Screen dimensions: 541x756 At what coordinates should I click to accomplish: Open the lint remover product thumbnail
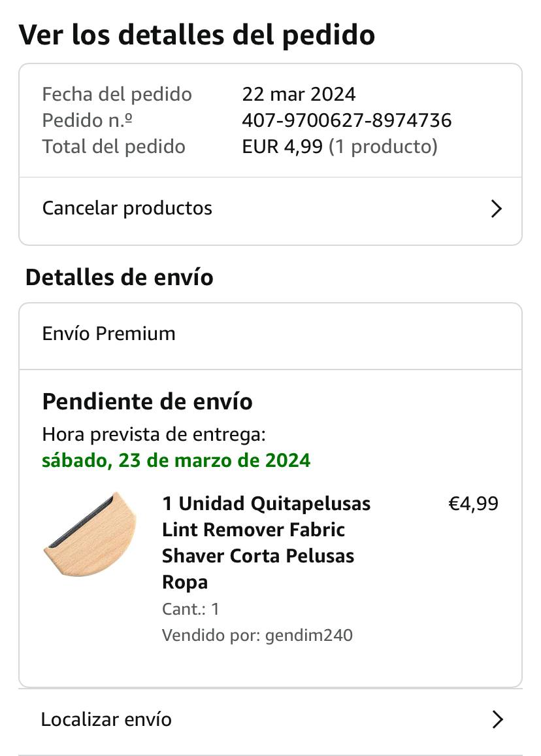90,534
